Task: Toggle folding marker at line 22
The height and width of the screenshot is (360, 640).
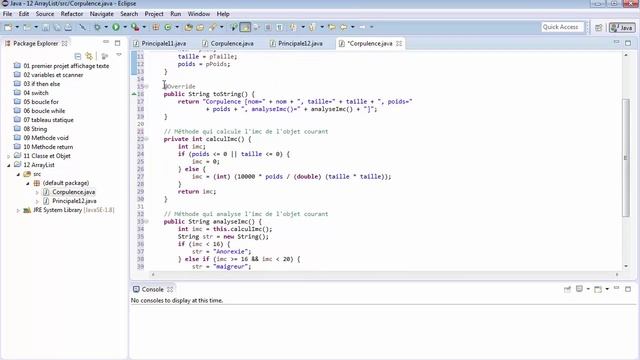Action: click(146, 139)
